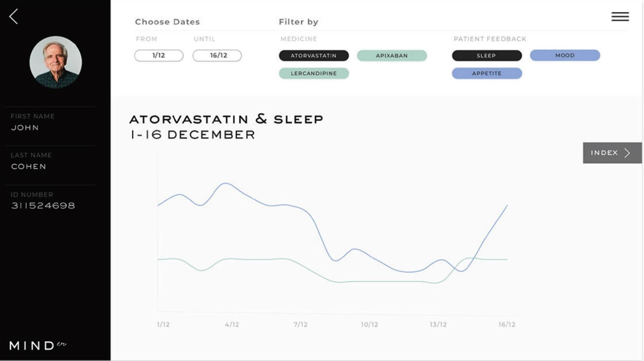Viewport: 644px width, 361px height.
Task: Click the 13/12 axis label
Action: coord(438,324)
